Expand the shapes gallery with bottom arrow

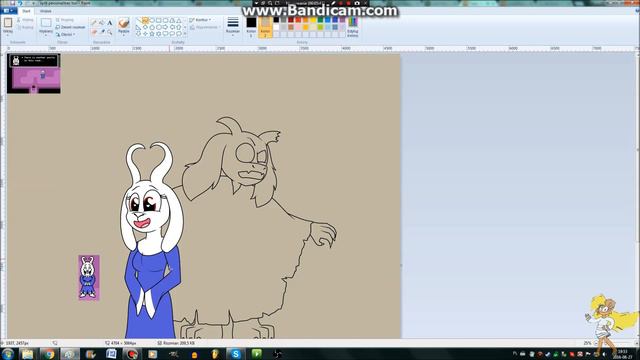click(185, 34)
